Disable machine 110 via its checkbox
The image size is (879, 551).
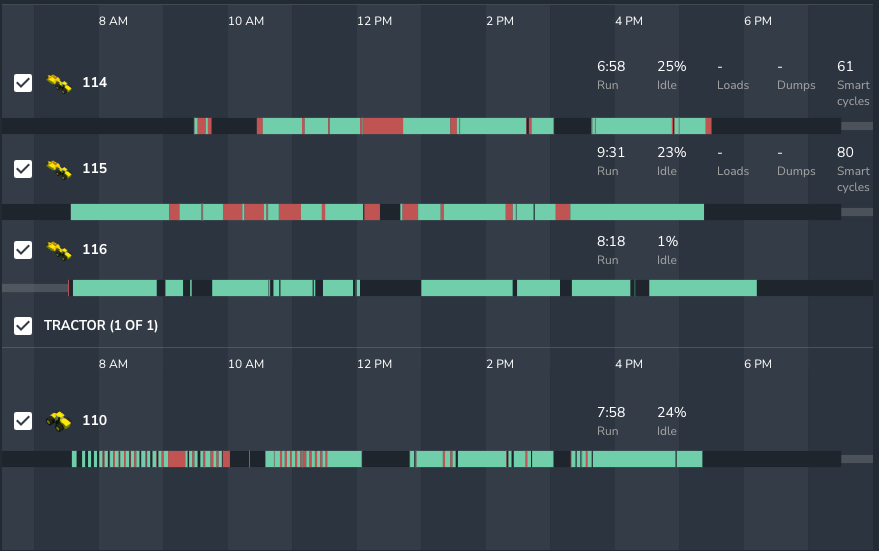[x=23, y=421]
